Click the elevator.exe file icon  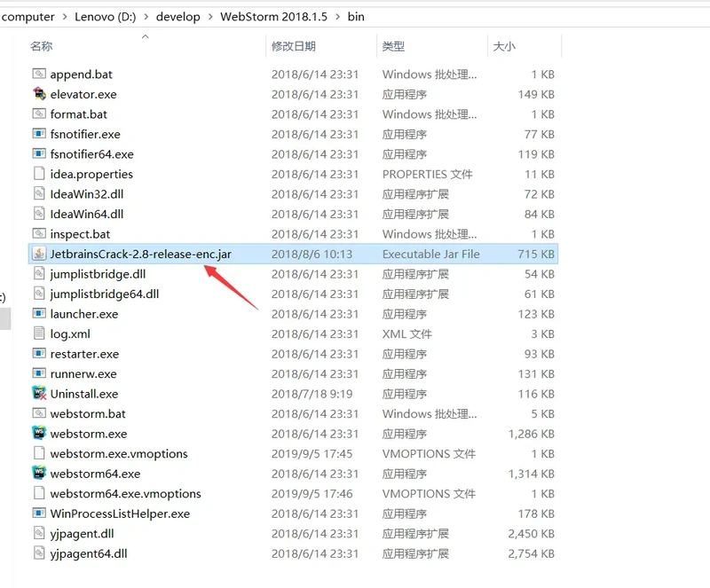click(x=39, y=94)
